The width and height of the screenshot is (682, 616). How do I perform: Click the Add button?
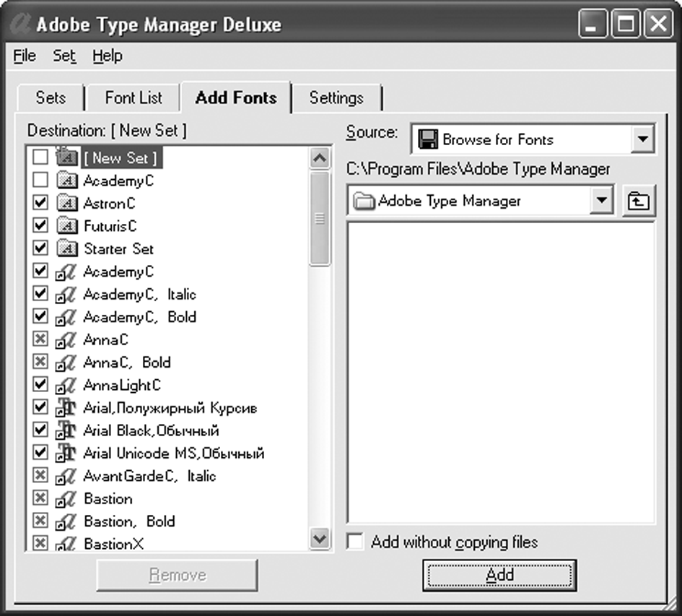[x=499, y=575]
